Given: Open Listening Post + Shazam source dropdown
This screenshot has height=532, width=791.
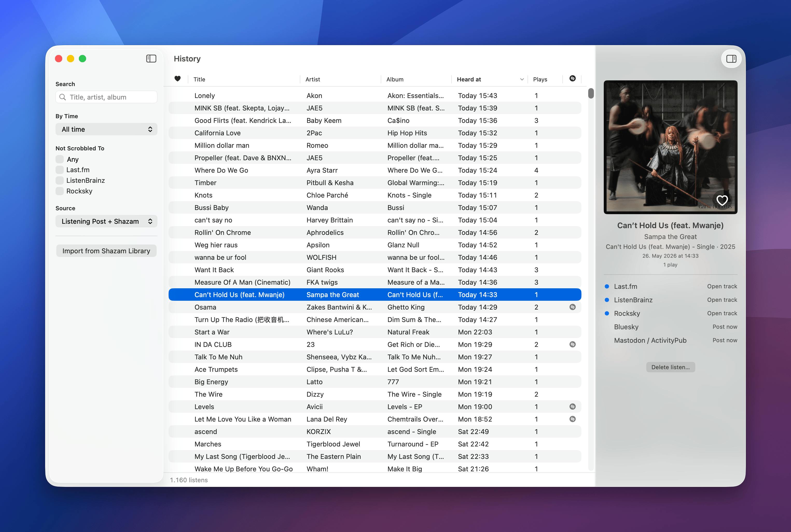Looking at the screenshot, I should click(x=106, y=221).
